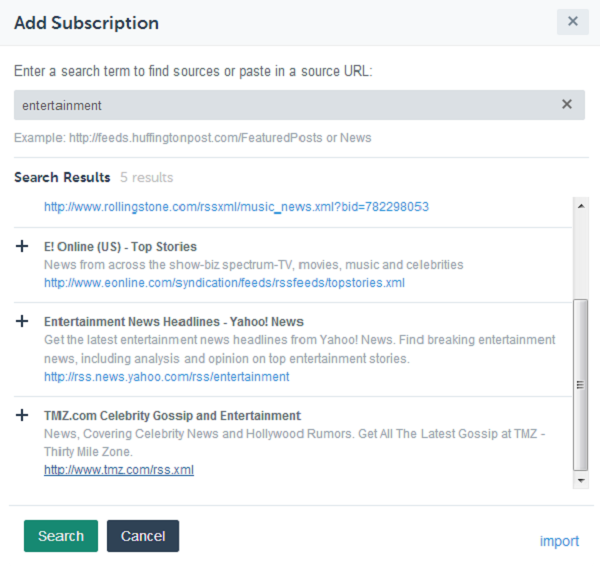Open the eonline topstories feed link
The image size is (600, 567).
(x=224, y=283)
